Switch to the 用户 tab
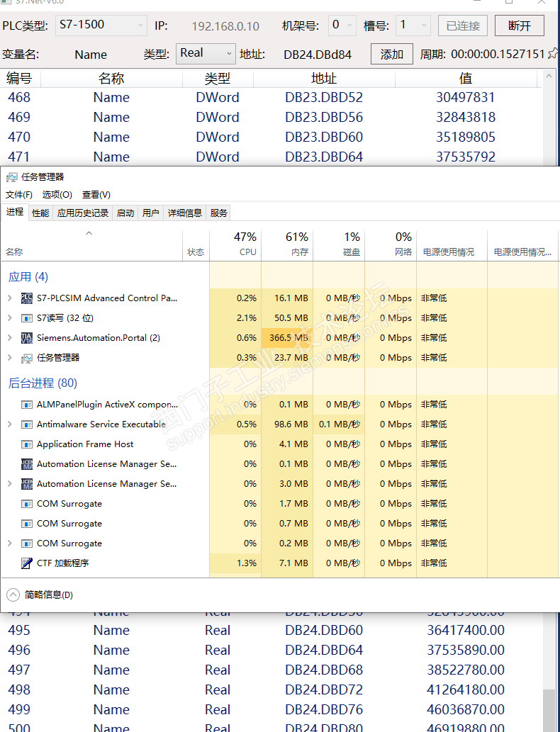The height and width of the screenshot is (732, 560). 150,213
